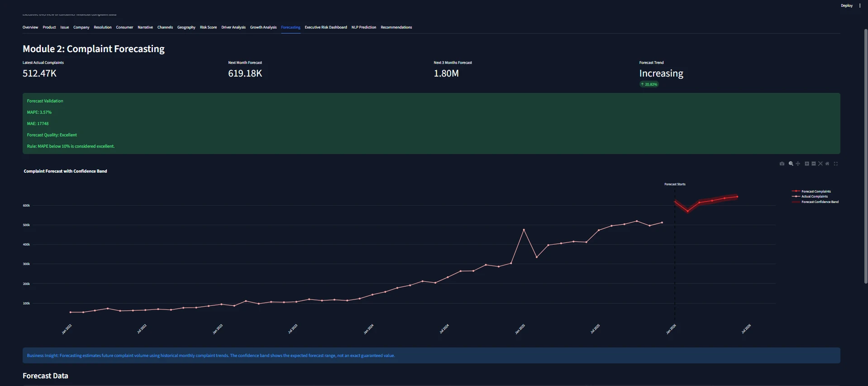
Task: Go to the Issue tab
Action: tap(65, 27)
